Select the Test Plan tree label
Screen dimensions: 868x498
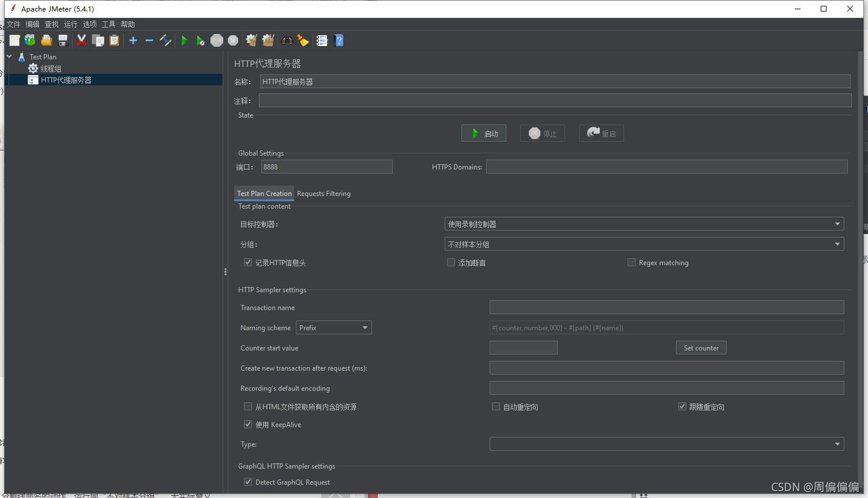(x=43, y=57)
